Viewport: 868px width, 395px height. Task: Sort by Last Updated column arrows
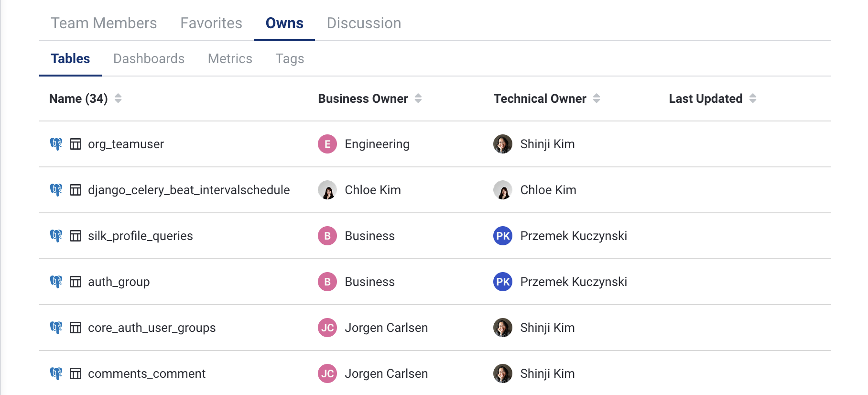(753, 99)
